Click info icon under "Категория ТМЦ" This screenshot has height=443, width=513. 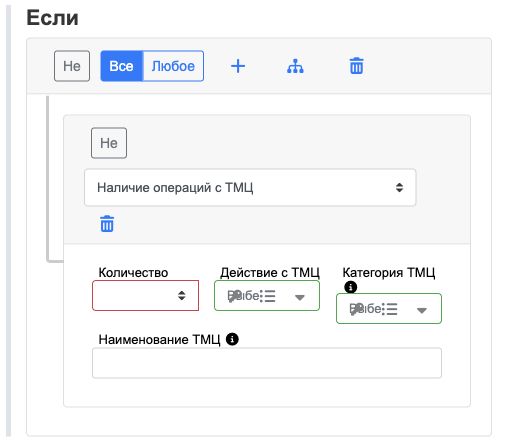click(x=350, y=287)
